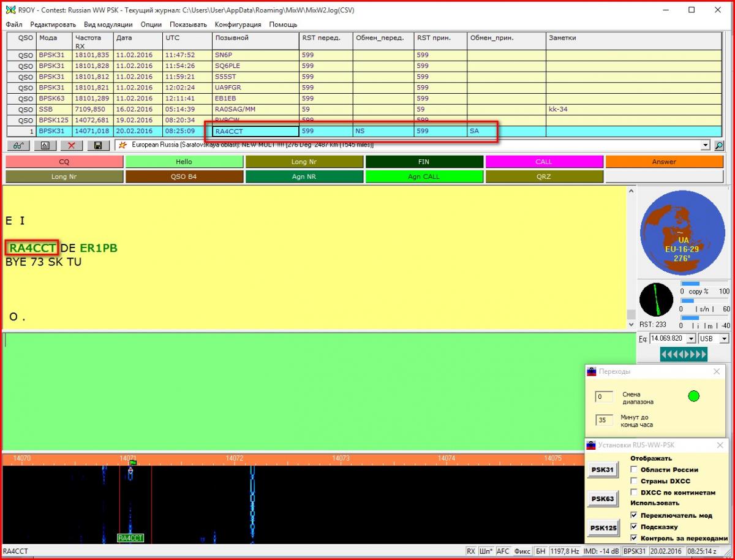Enable the Области России checkbox
Image resolution: width=735 pixels, height=560 pixels.
(x=634, y=470)
